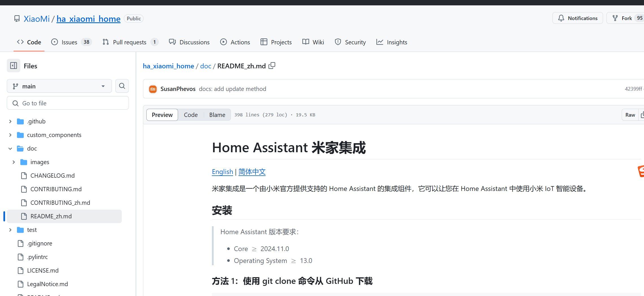Copy the file path icon
This screenshot has width=644, height=296.
(x=272, y=66)
